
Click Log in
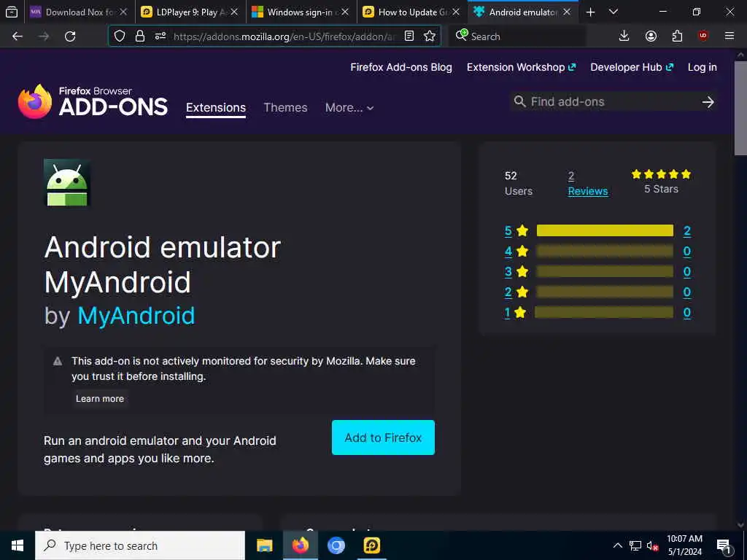703,67
